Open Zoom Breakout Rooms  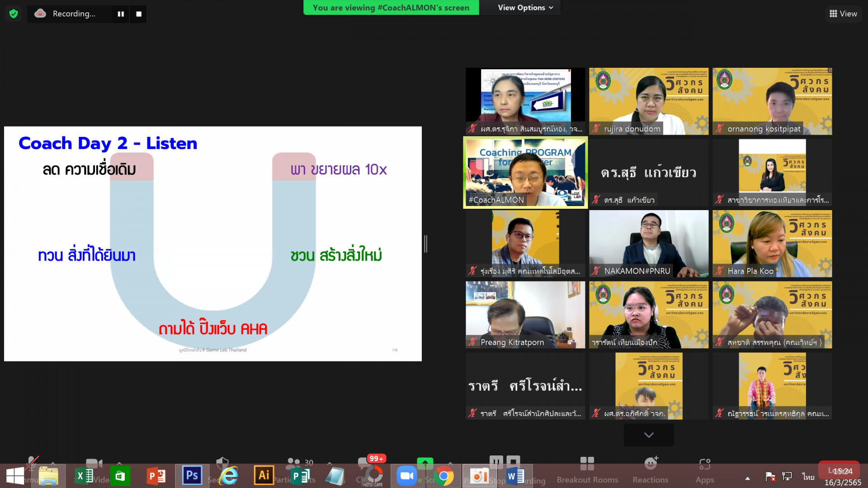coord(587,470)
